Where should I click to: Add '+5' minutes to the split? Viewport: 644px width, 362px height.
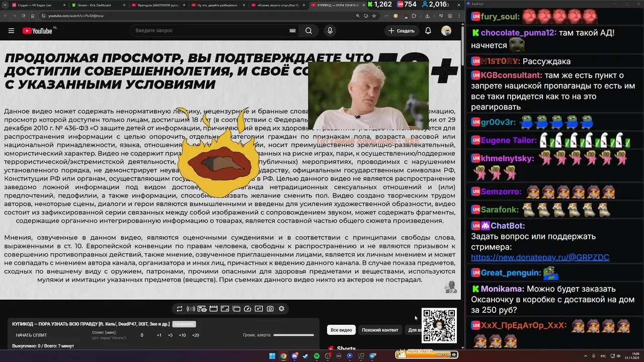[x=170, y=335]
